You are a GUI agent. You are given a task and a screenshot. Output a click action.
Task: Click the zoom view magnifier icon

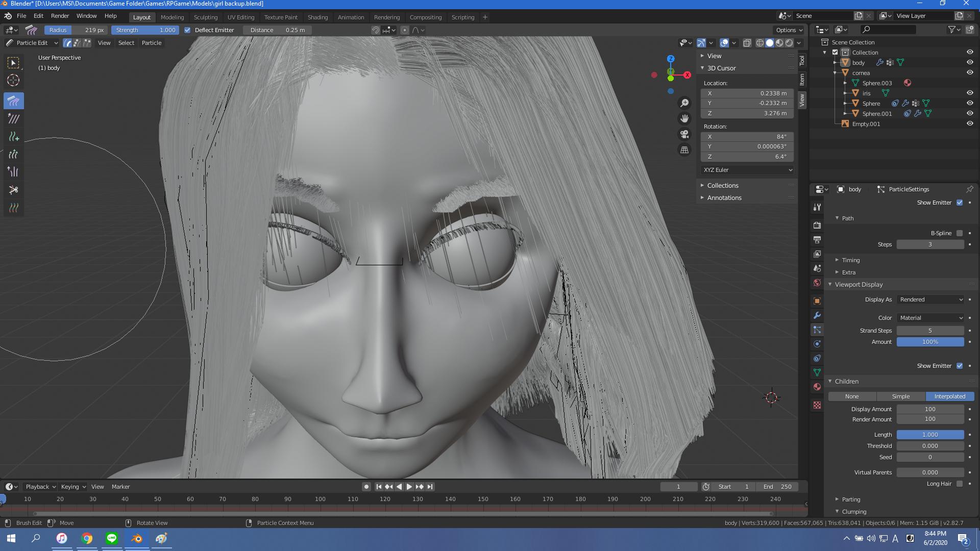click(x=684, y=103)
